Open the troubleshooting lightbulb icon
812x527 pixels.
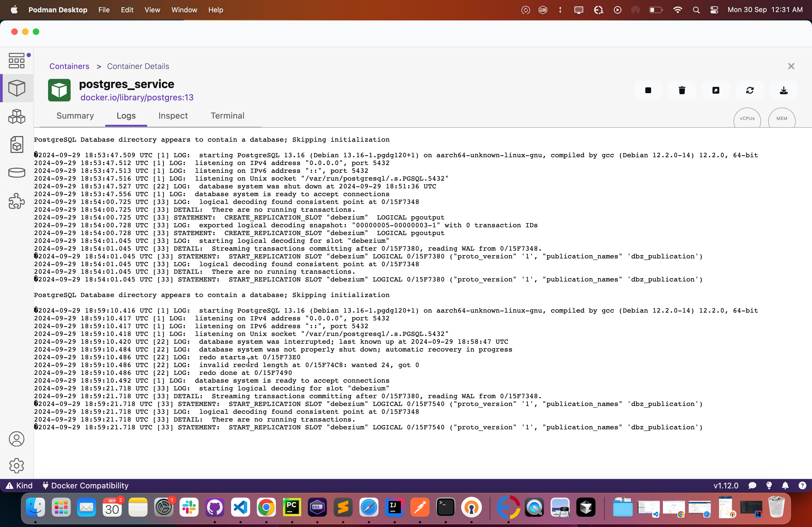point(769,485)
